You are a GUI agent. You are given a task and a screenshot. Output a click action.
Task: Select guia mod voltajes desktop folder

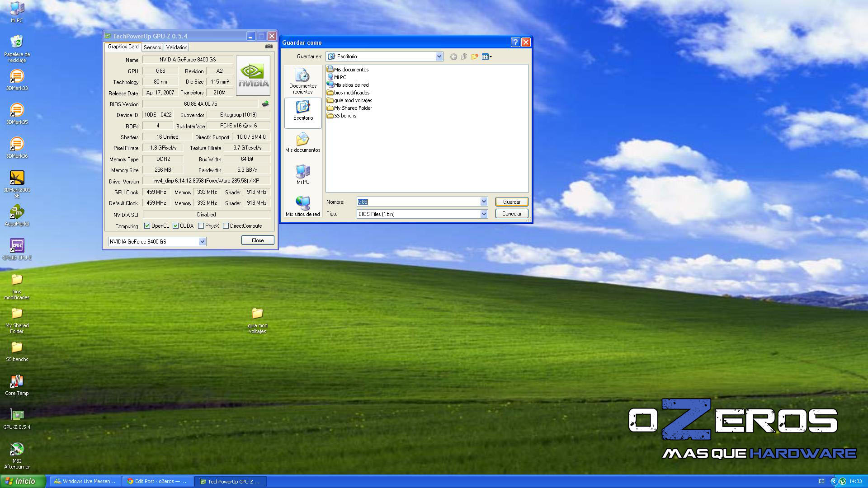(x=257, y=320)
